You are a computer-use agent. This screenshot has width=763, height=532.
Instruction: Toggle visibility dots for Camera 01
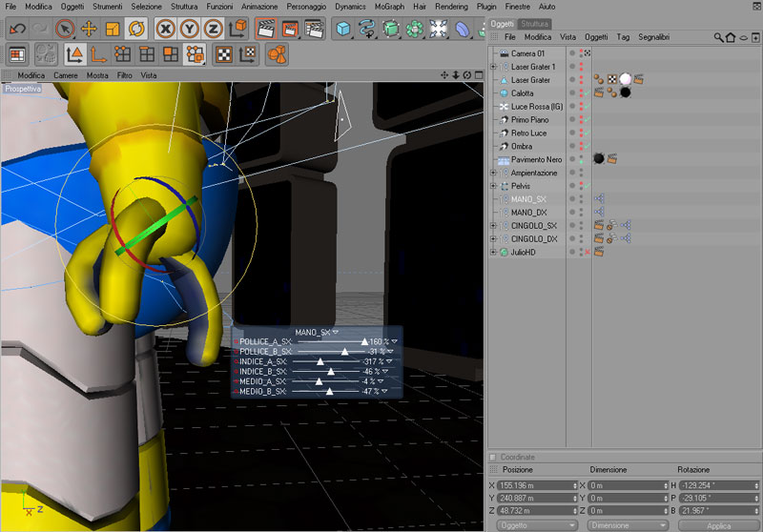pyautogui.click(x=581, y=53)
